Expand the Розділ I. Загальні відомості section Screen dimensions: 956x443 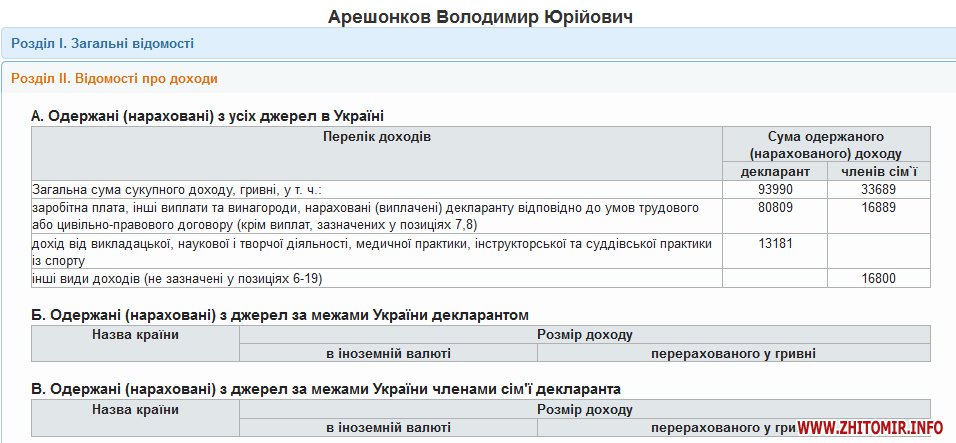coord(103,43)
